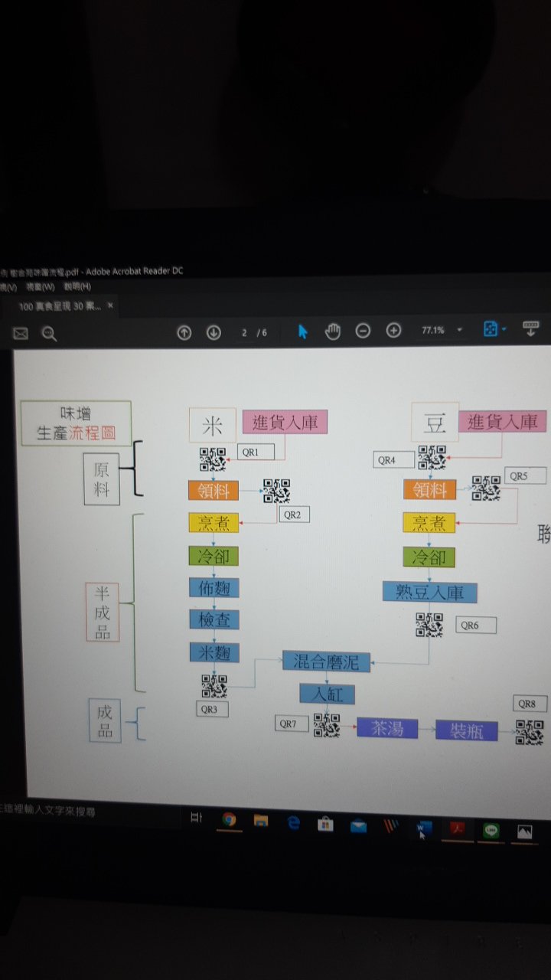Zoom in with the plus circle icon
Viewport: 551px width, 980px height.
click(x=393, y=331)
